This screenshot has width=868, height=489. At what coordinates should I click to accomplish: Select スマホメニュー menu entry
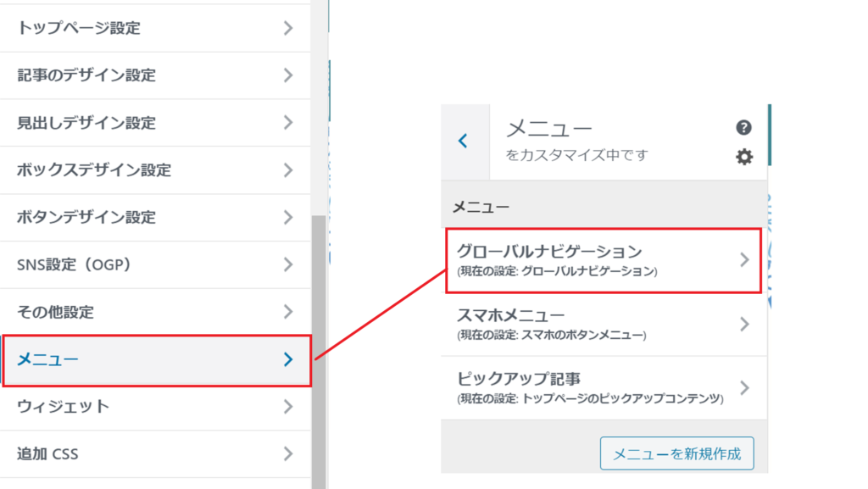(604, 324)
